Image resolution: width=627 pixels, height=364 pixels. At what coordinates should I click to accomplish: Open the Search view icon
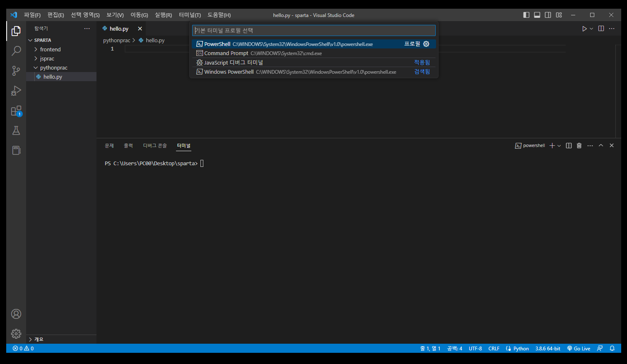pyautogui.click(x=16, y=51)
